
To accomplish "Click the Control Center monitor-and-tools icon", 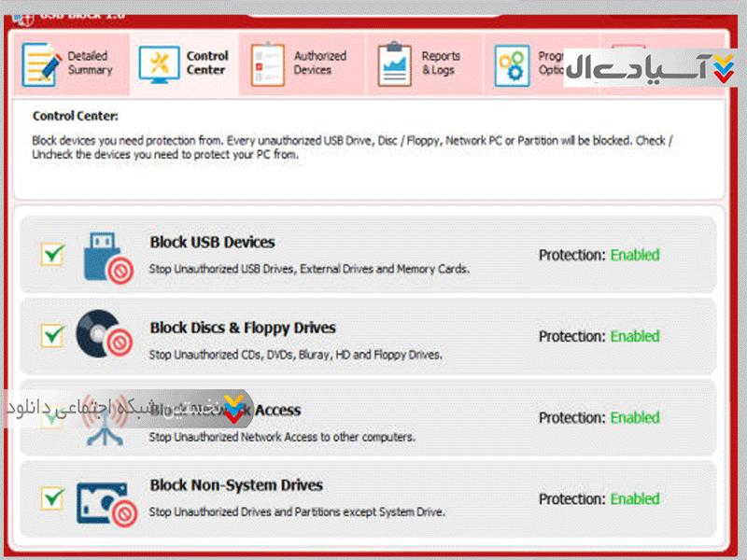I will click(x=159, y=64).
